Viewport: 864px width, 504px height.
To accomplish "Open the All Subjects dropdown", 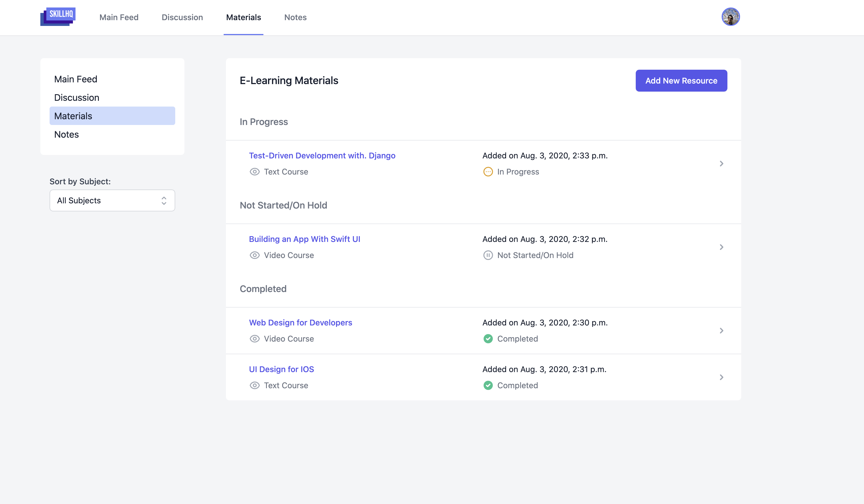I will (x=112, y=200).
